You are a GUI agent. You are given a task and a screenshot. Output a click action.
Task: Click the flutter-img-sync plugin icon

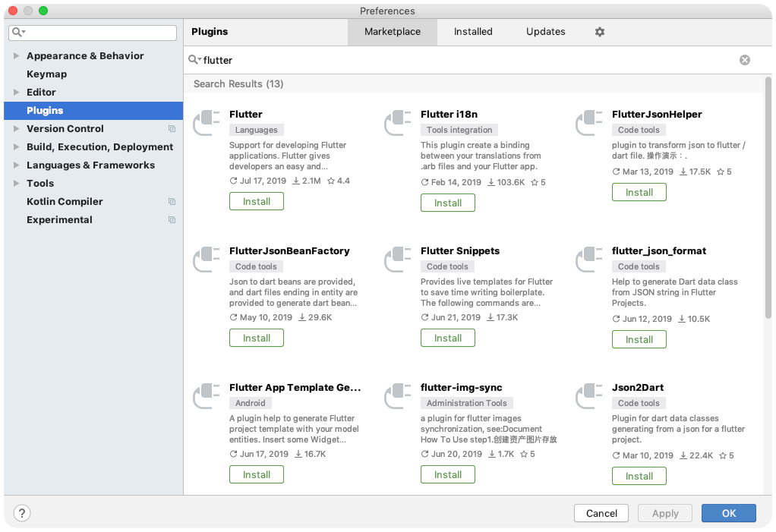[398, 395]
